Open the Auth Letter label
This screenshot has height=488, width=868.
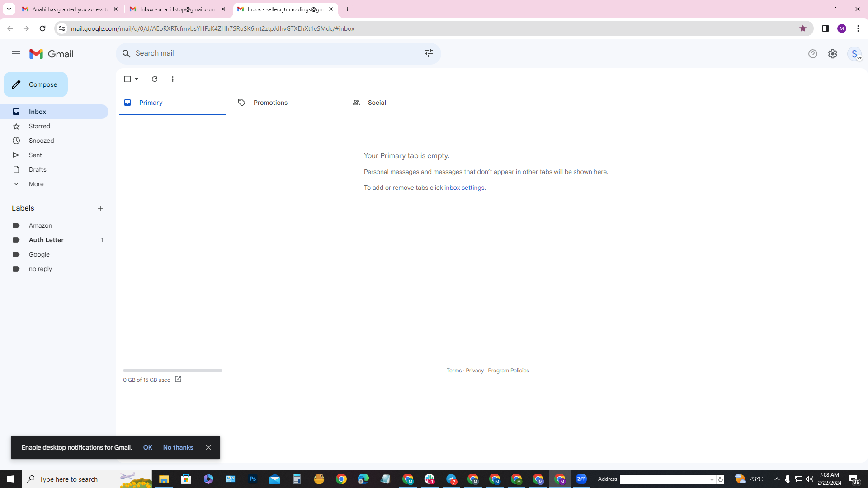[54, 240]
